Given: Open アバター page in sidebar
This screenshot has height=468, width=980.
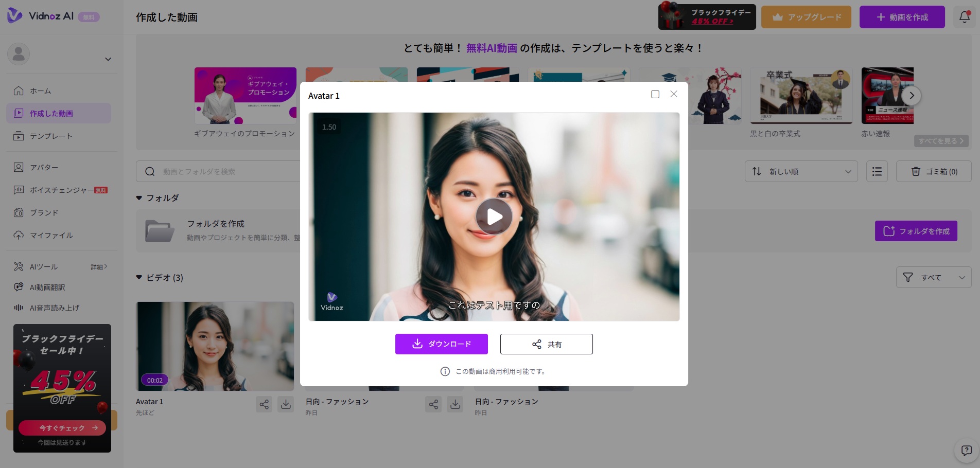Looking at the screenshot, I should point(44,168).
